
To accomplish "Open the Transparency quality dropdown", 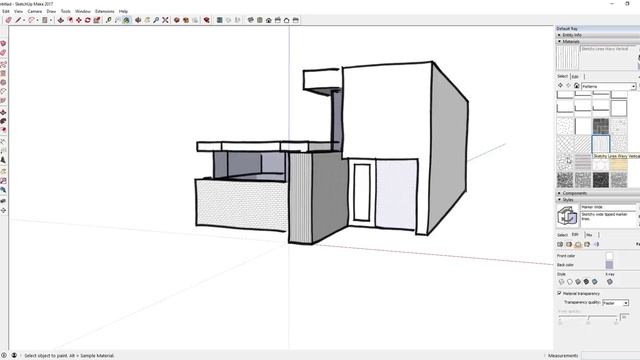I will pos(616,303).
